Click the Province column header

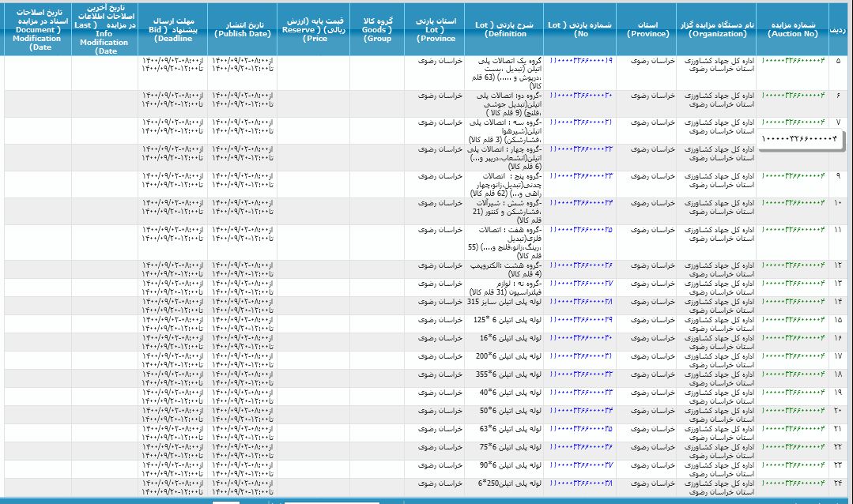point(647,29)
